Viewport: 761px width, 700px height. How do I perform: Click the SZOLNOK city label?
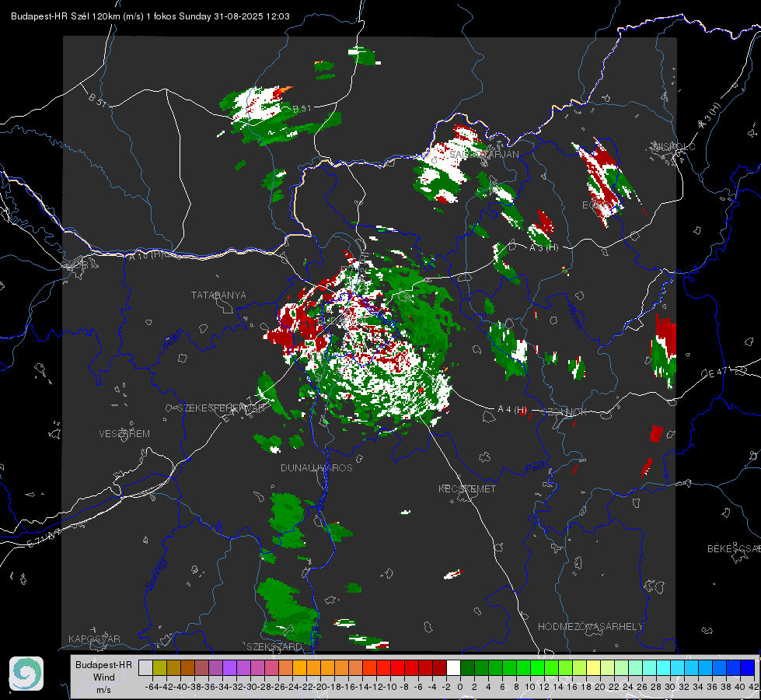click(x=566, y=412)
